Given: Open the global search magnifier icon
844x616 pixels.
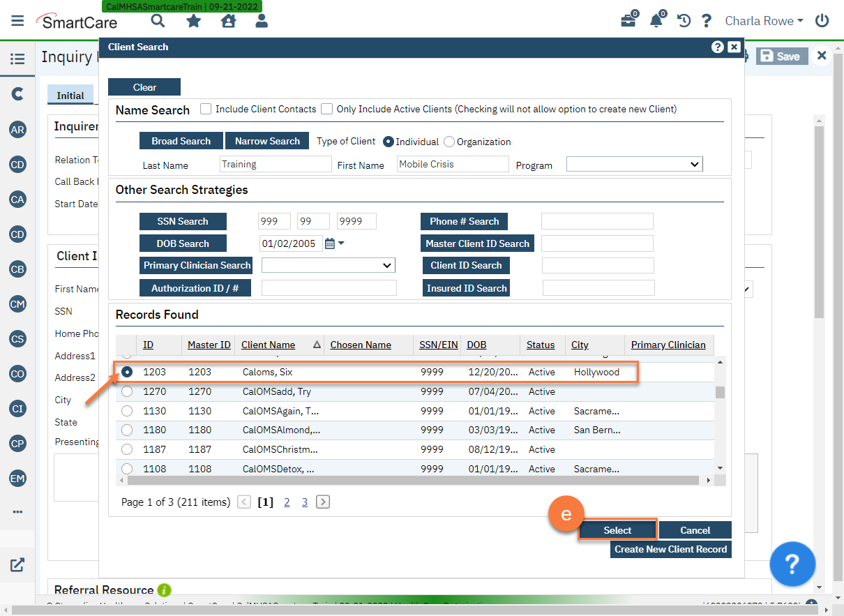Looking at the screenshot, I should (158, 21).
